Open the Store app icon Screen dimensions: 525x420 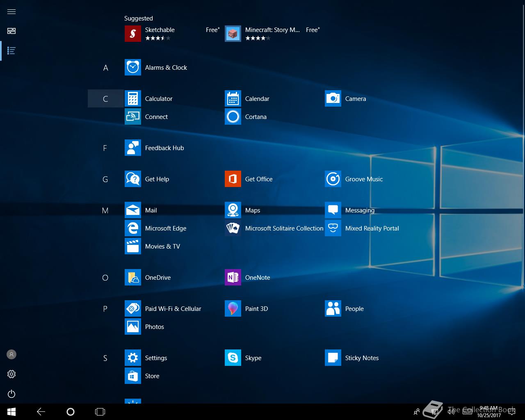pyautogui.click(x=133, y=376)
